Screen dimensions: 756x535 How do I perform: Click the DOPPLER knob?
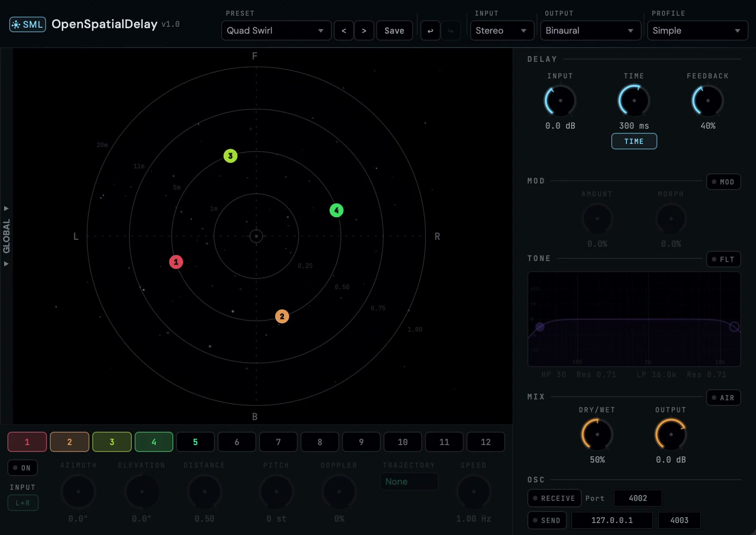tap(339, 492)
